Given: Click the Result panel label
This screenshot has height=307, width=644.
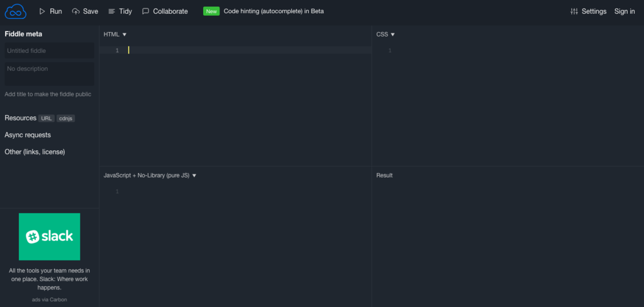Looking at the screenshot, I should [384, 176].
